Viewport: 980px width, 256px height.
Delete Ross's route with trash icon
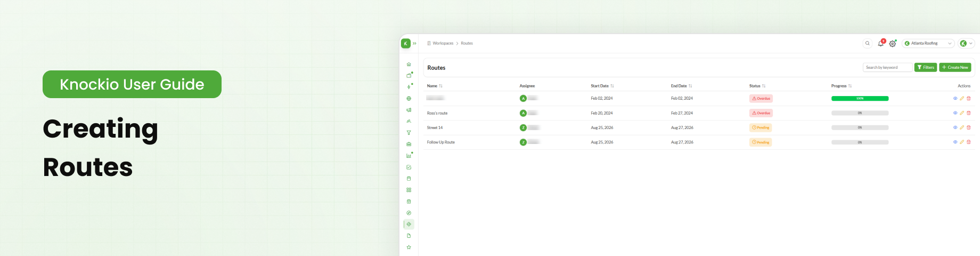click(968, 113)
